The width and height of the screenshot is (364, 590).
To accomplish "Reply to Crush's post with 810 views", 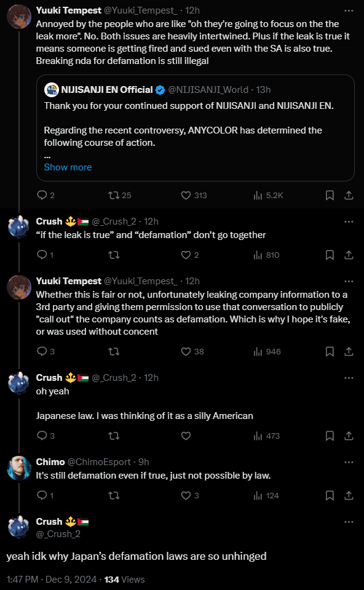I will click(x=42, y=255).
